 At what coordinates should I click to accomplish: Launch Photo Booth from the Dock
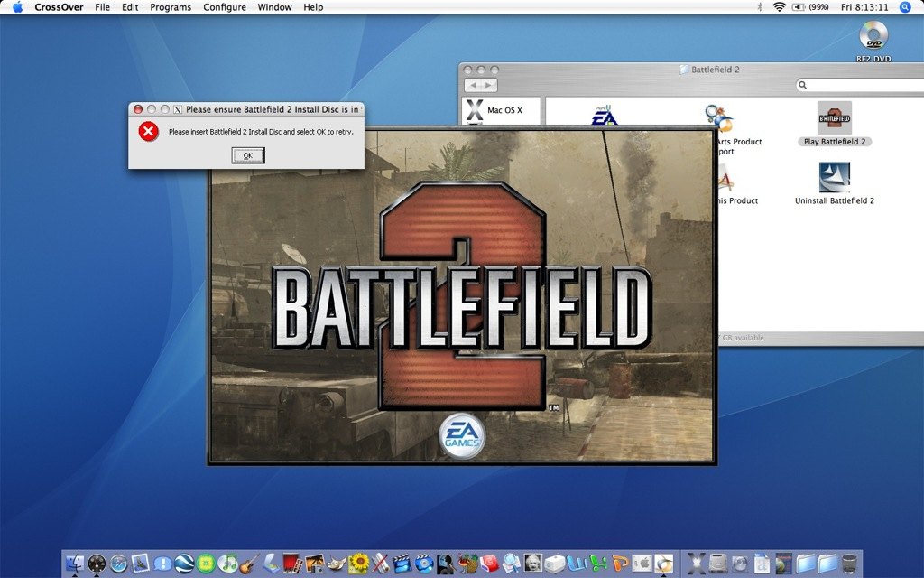point(292,564)
